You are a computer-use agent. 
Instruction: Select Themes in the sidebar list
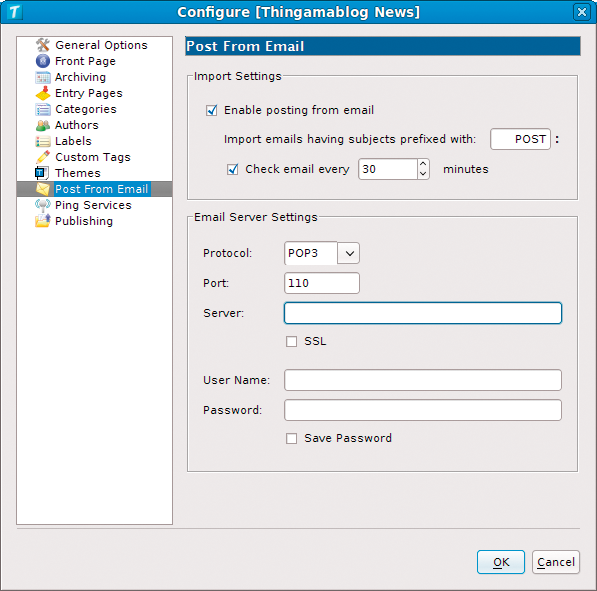pos(77,173)
